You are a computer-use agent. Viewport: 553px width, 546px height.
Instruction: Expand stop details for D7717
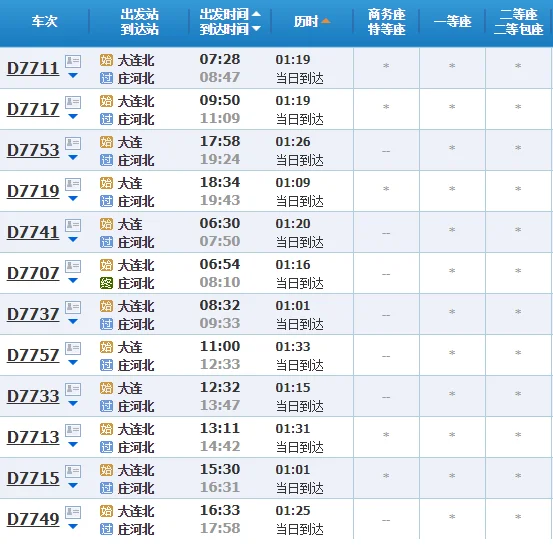73,116
